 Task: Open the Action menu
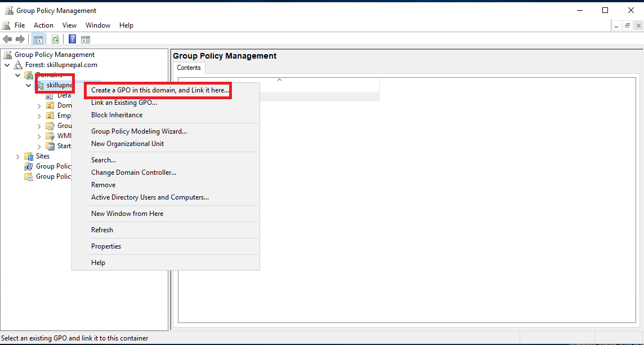pyautogui.click(x=43, y=25)
